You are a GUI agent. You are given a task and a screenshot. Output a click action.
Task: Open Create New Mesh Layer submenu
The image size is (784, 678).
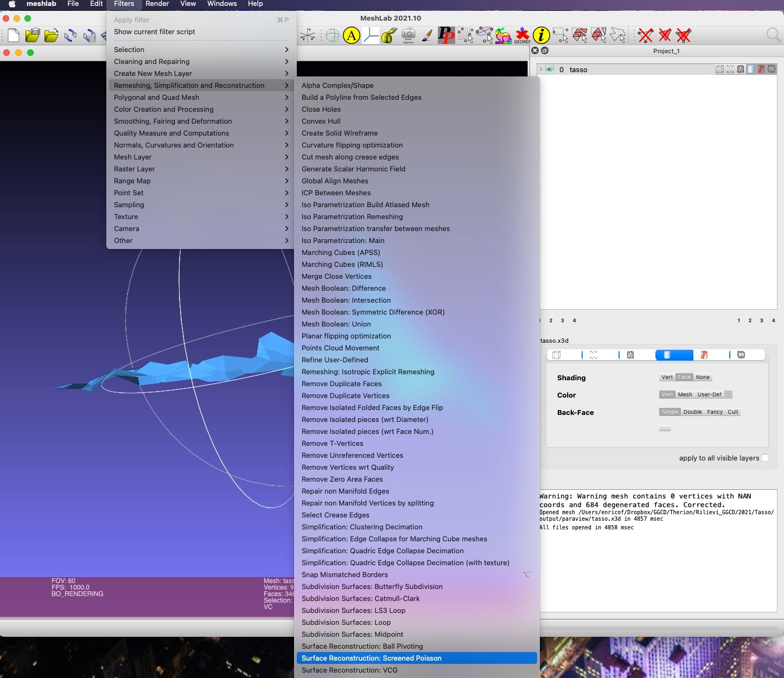(x=201, y=73)
